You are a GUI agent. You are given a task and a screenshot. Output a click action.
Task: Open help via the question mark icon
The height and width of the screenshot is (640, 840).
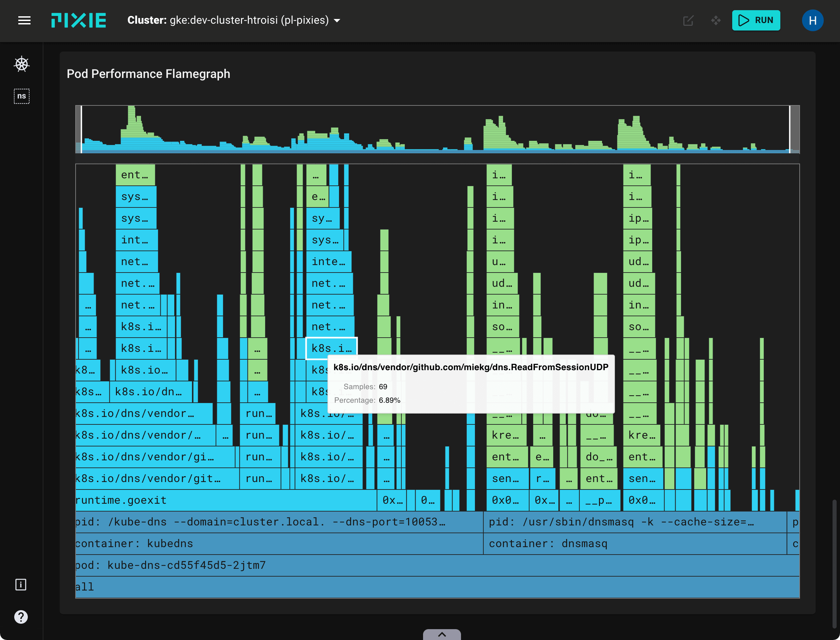click(21, 617)
